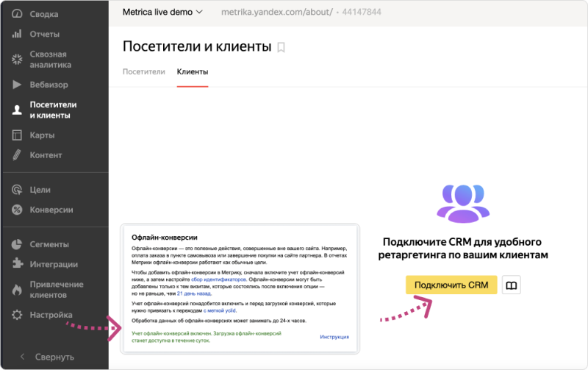Follow the сбор идентификаторов link
The image size is (588, 370).
(218, 280)
